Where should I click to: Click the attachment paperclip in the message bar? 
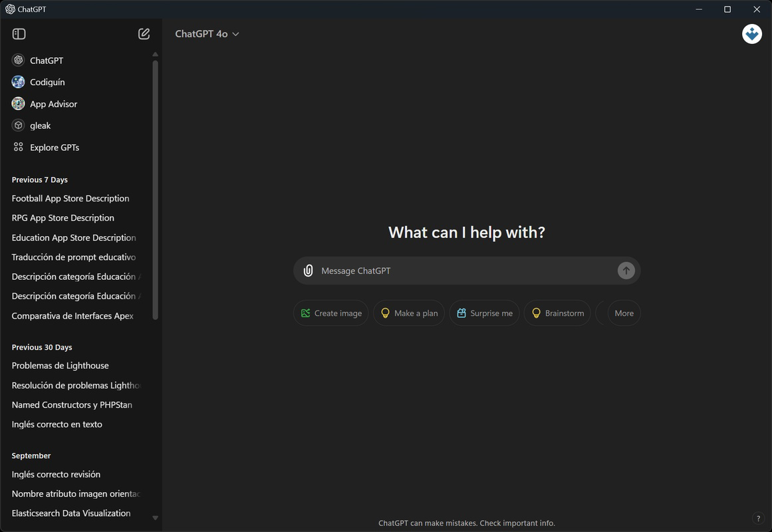308,271
